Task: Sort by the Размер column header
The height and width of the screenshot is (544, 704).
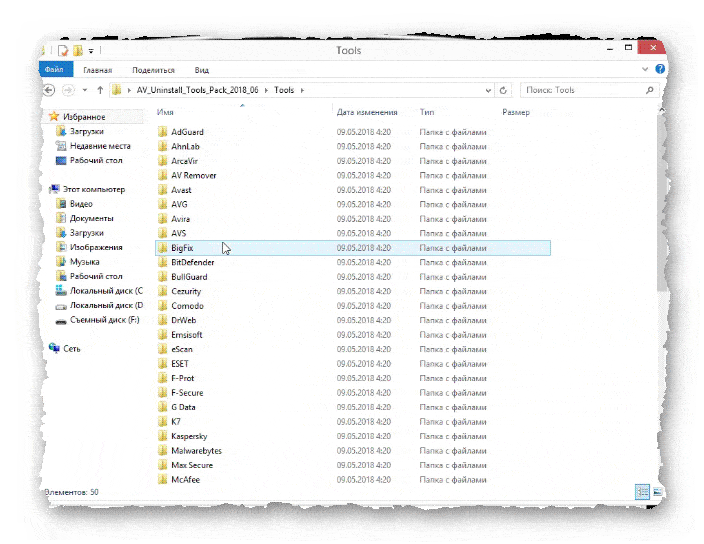Action: click(x=516, y=112)
